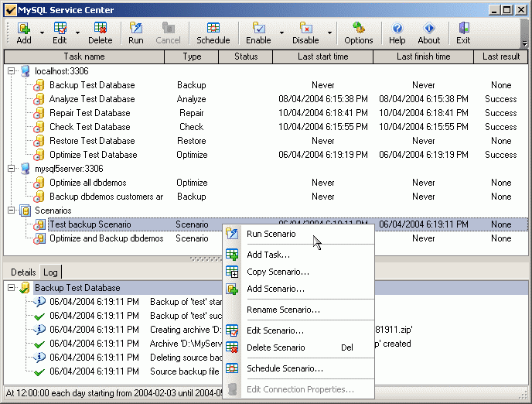
Task: Open Help from the toolbar
Action: tap(397, 28)
